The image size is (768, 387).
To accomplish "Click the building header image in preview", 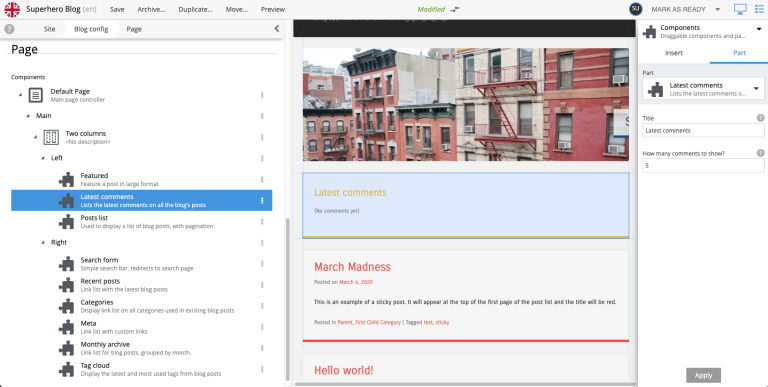I will click(465, 104).
